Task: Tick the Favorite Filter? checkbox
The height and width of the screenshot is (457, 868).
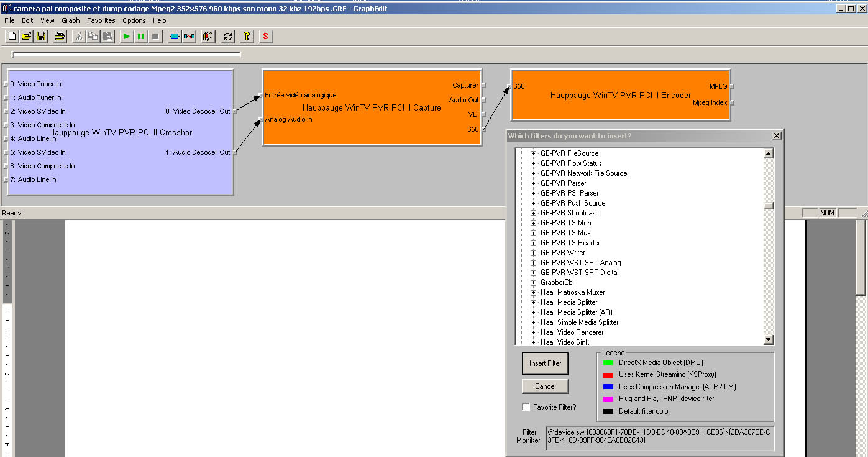Action: click(x=526, y=407)
